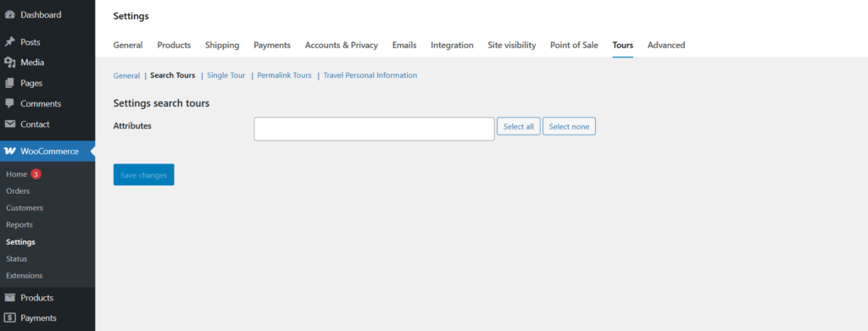Click the Dashboard gauge icon

click(x=9, y=15)
